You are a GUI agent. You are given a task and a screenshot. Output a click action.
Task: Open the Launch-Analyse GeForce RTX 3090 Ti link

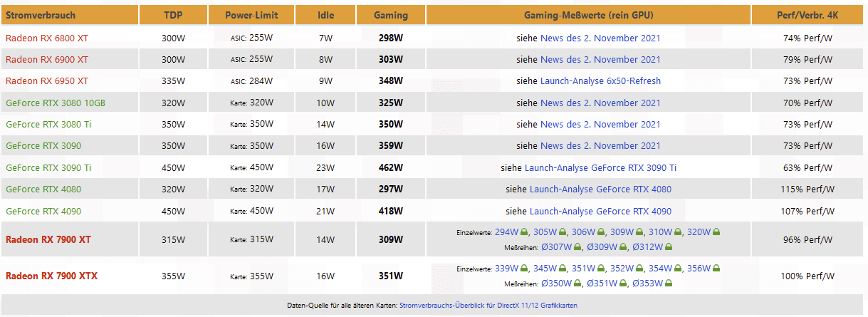(601, 168)
